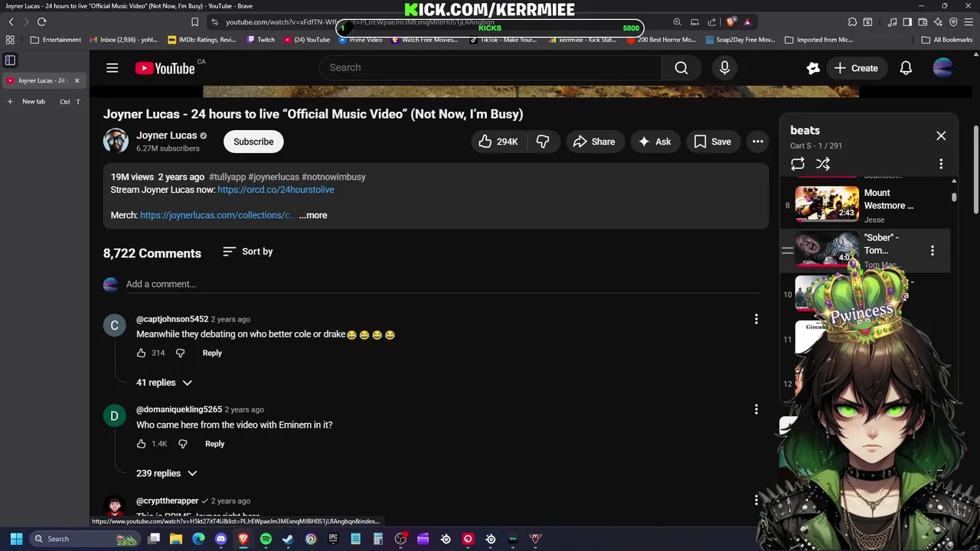Screen dimensions: 980x551
Task: Open the Joyner Lucas channel name
Action: click(167, 135)
